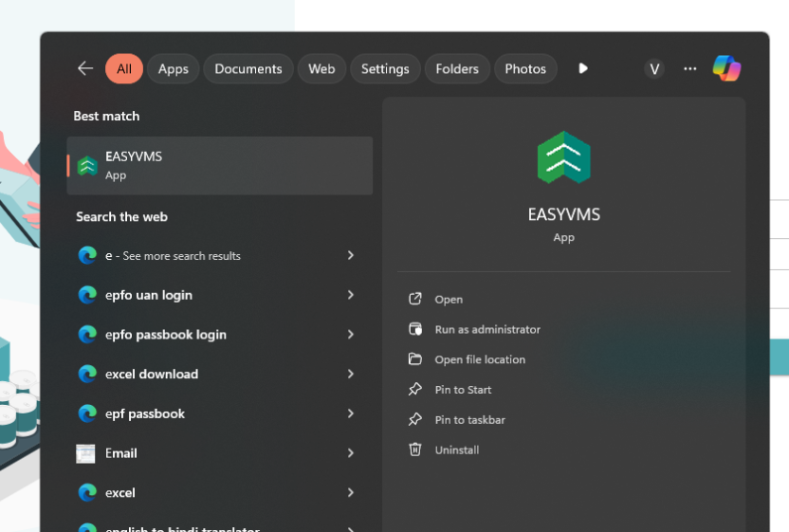Choose Open for EASYVMS
This screenshot has height=532, width=789.
tap(449, 300)
